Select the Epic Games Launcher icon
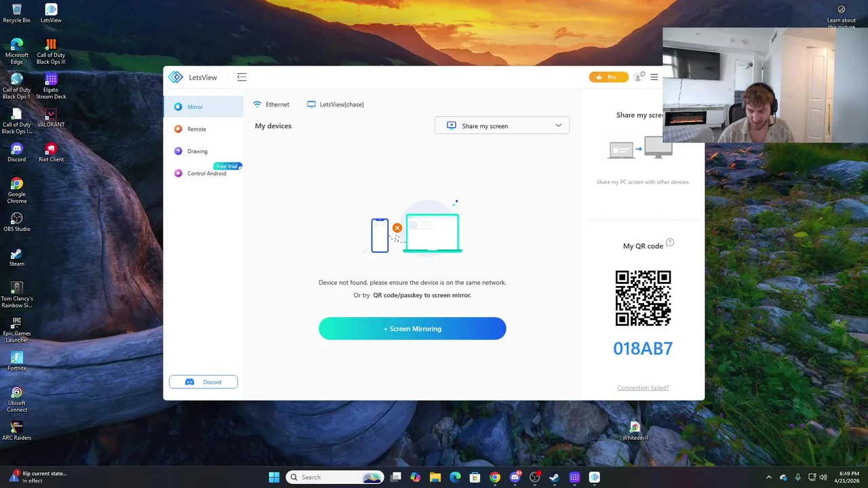 (x=17, y=329)
